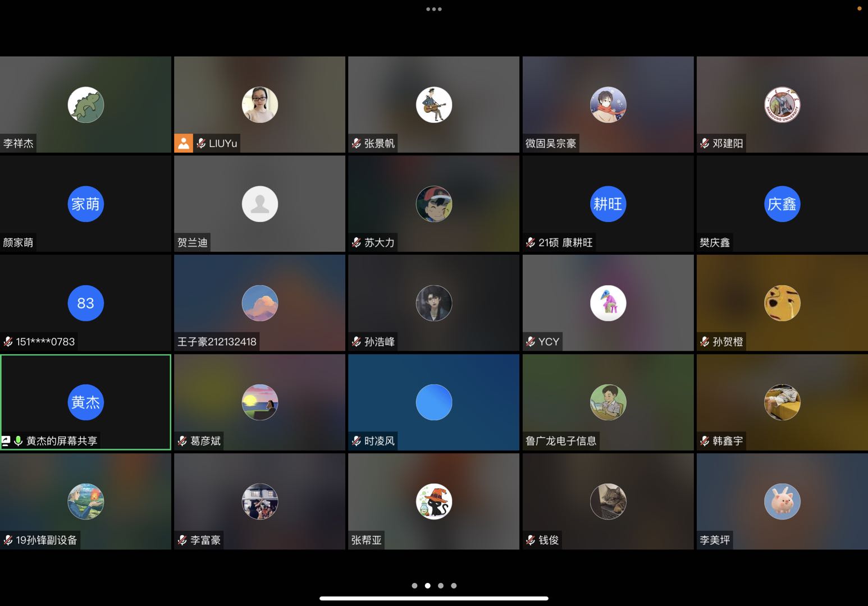Select 李祥杰's dinosaur avatar
The width and height of the screenshot is (868, 606).
click(86, 105)
